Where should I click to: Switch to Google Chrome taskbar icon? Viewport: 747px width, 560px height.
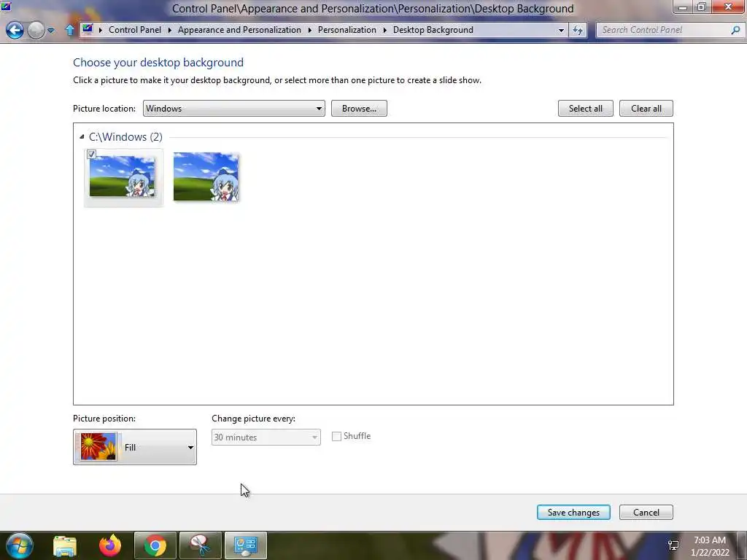[155, 545]
